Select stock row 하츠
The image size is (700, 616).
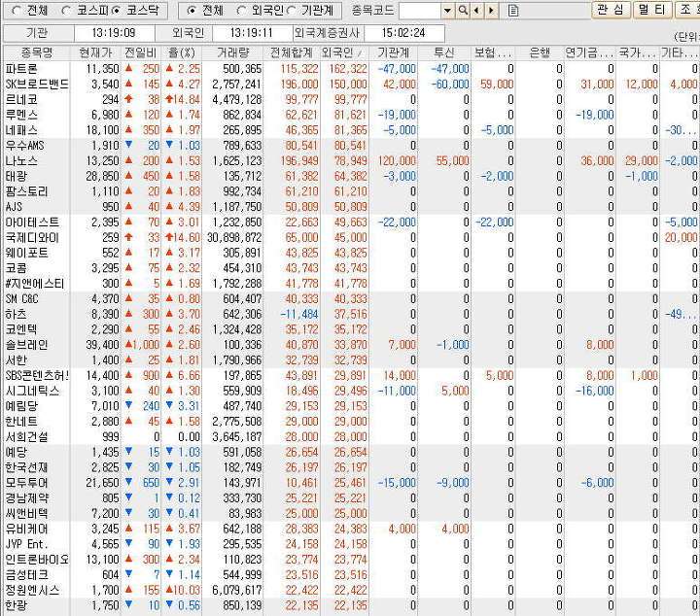pos(350,314)
